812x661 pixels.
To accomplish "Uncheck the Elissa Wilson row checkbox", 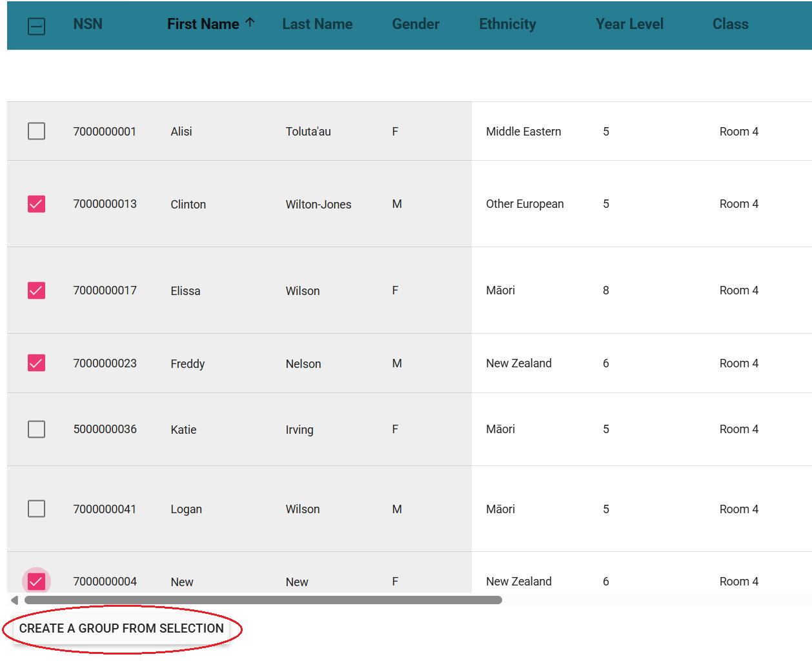I will 37,290.
